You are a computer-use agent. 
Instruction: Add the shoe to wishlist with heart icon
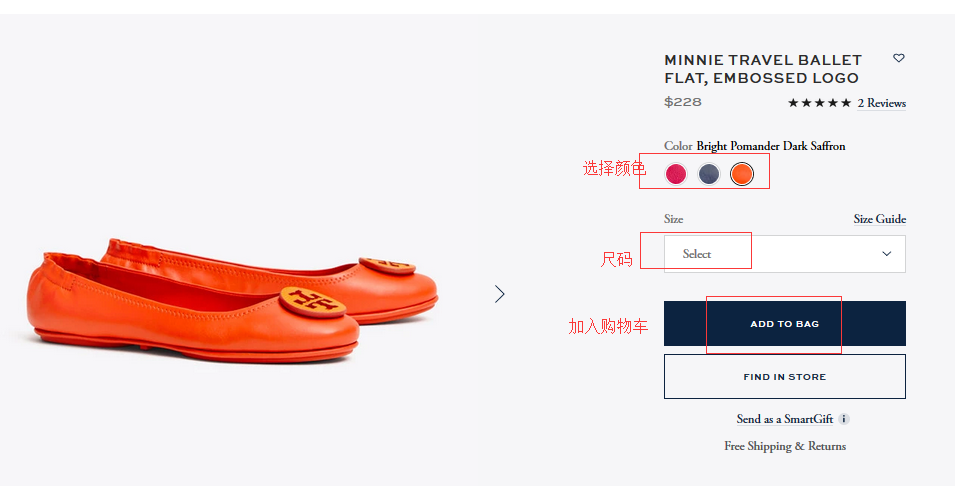point(898,58)
